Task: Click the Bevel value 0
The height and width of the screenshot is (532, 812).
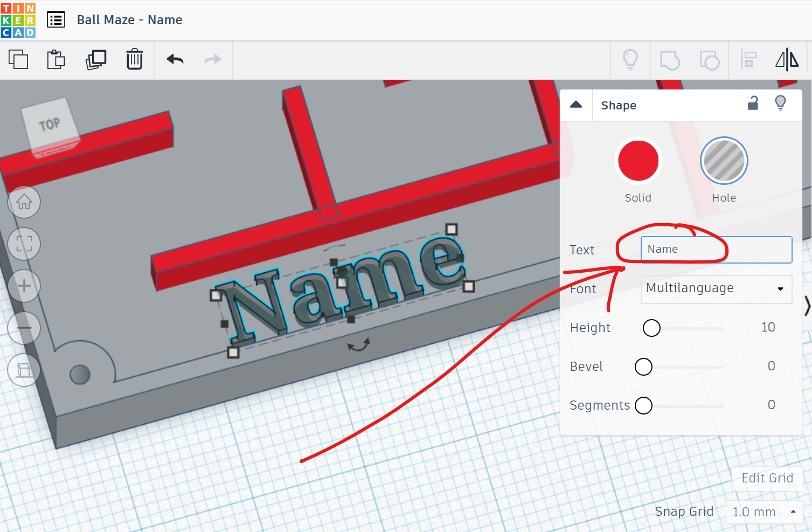Action: [772, 366]
